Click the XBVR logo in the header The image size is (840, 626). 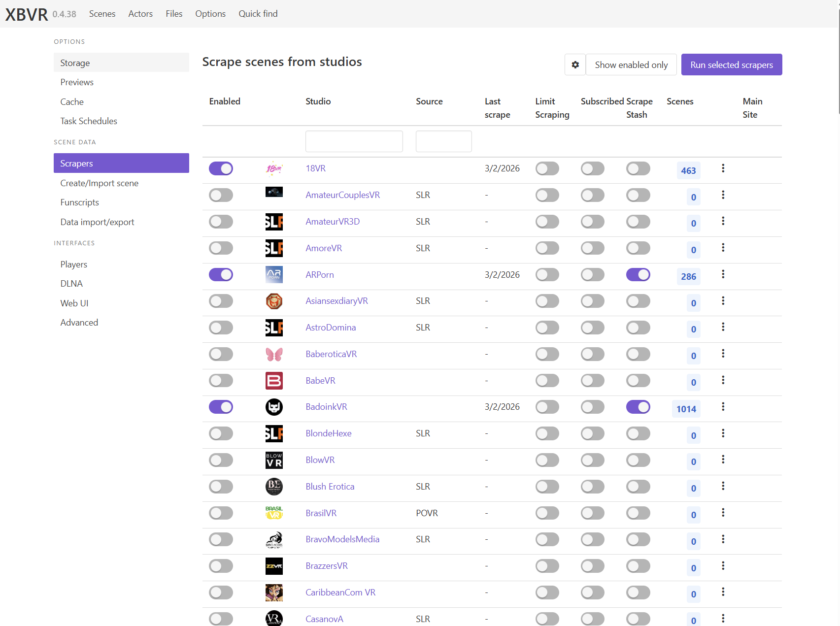pos(26,14)
